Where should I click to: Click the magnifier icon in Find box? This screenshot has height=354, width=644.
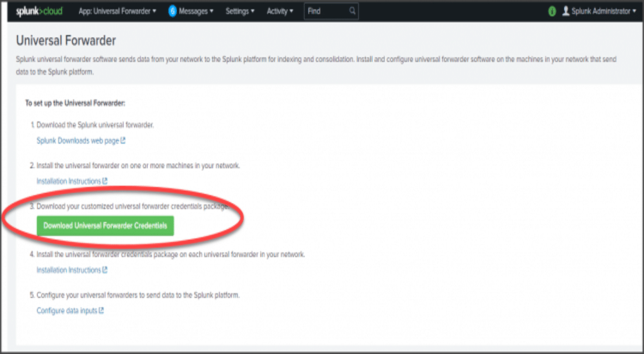tap(352, 11)
